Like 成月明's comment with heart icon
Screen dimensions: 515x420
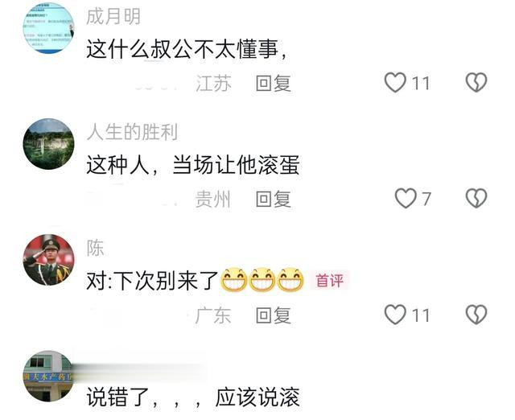pos(395,82)
